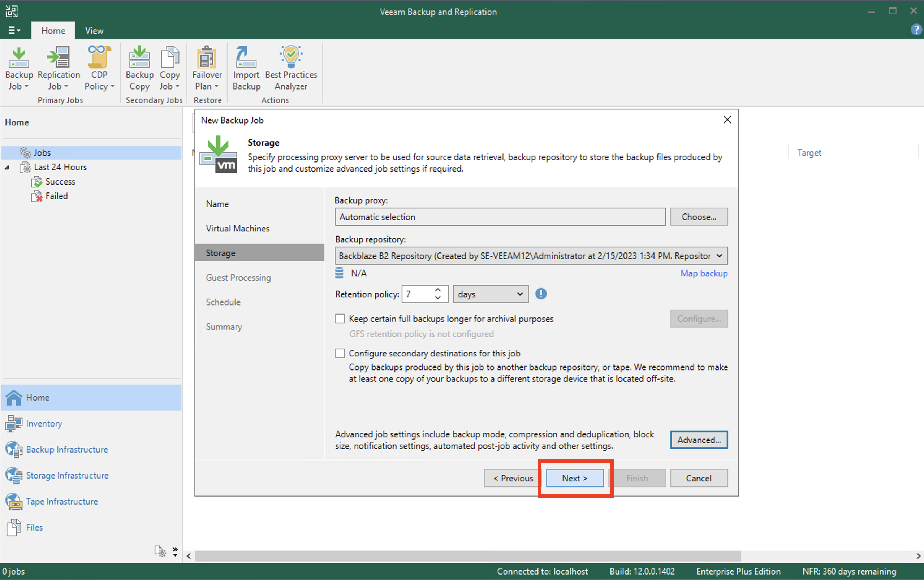The image size is (924, 580).
Task: Enable secondary destinations for this job
Action: [340, 353]
